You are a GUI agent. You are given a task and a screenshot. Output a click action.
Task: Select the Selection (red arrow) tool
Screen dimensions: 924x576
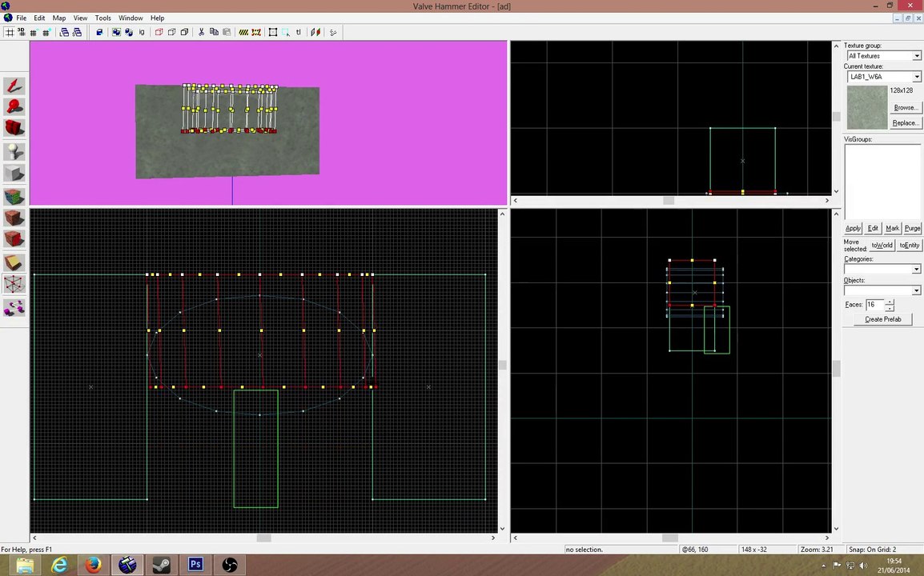click(14, 86)
